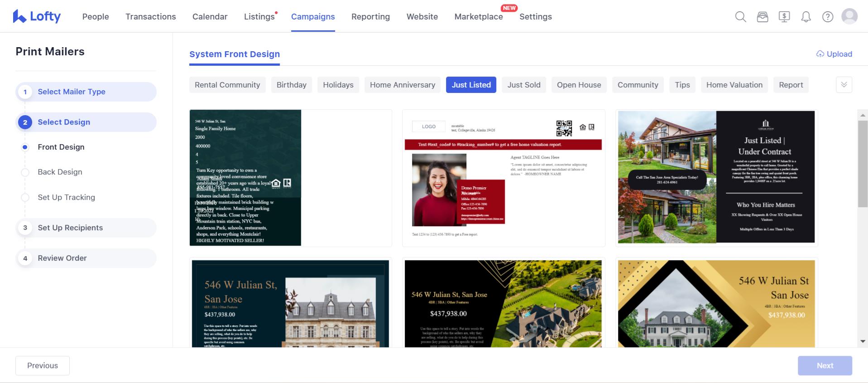Open the Campaigns menu
Image resolution: width=868 pixels, height=383 pixels.
(313, 17)
